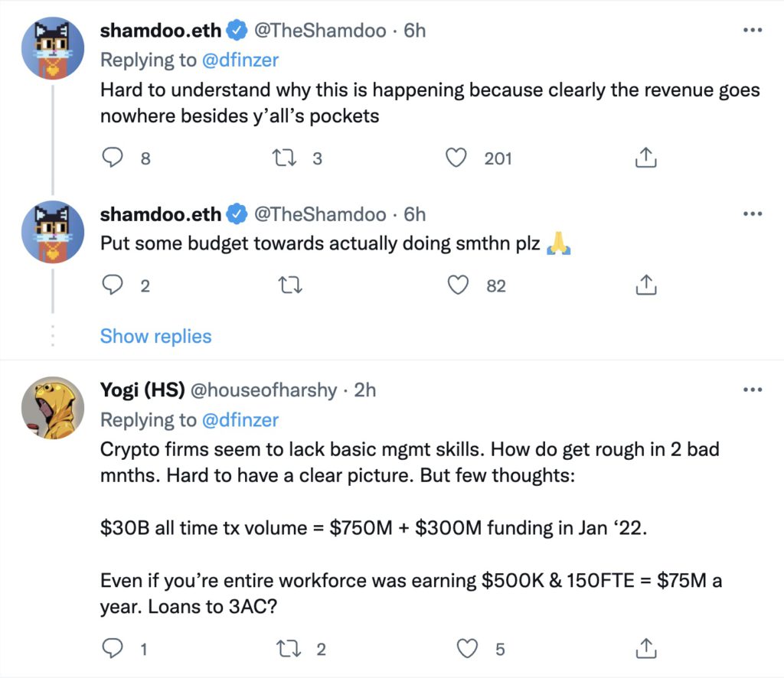The image size is (784, 678).
Task: Like Yogi's tweet with 5 likes
Action: point(467,649)
